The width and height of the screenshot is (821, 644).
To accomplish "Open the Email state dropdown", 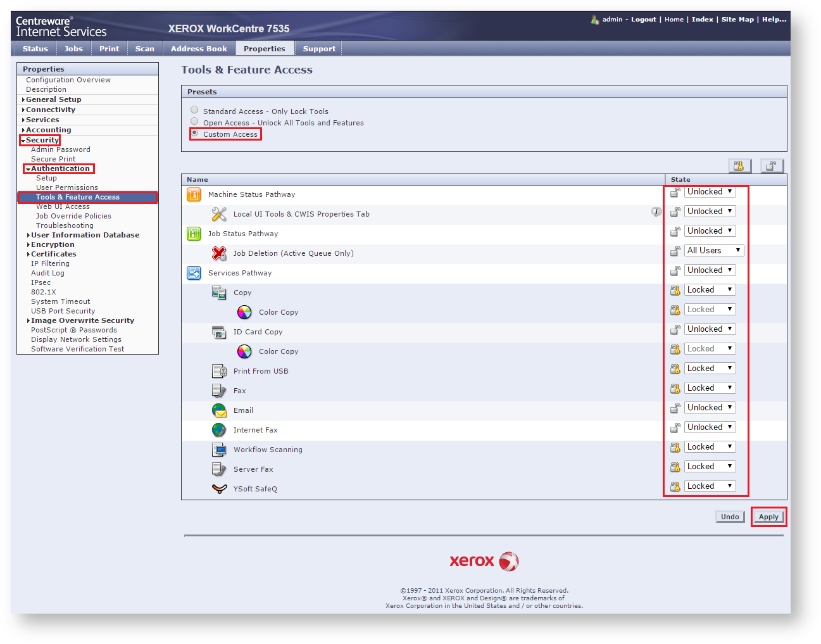I will 710,408.
